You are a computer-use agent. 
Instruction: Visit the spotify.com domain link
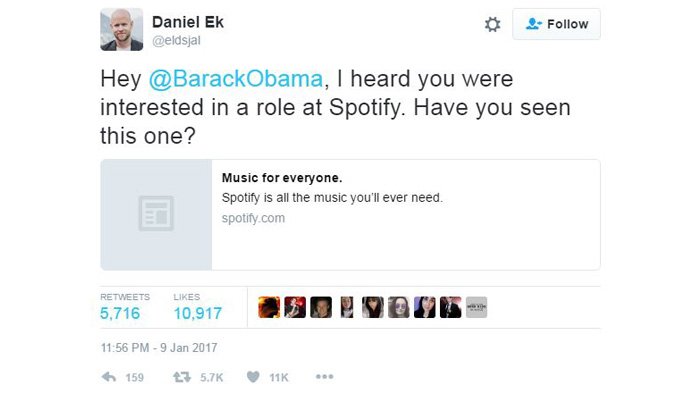click(x=253, y=218)
